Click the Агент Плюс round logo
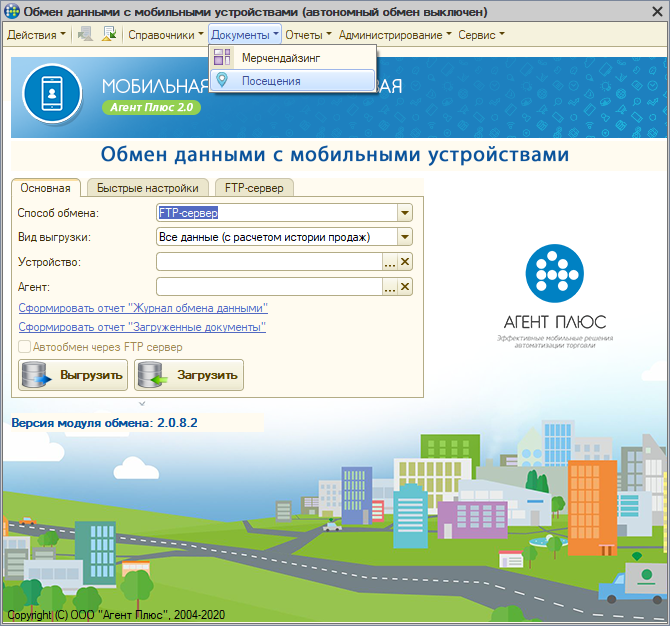Image resolution: width=670 pixels, height=626 pixels. 555,273
